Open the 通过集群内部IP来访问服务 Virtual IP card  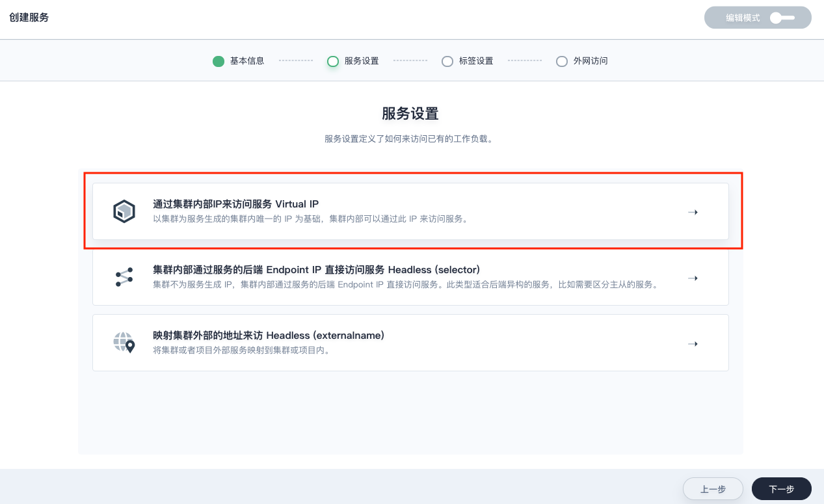tap(410, 211)
